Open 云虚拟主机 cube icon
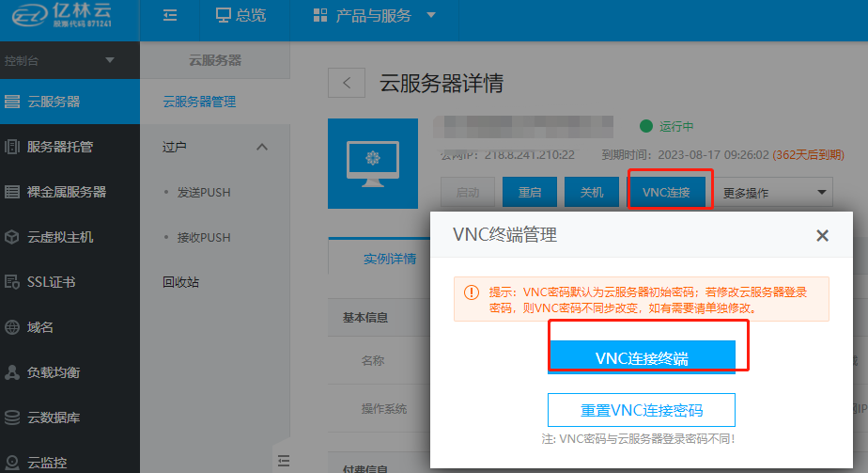The width and height of the screenshot is (868, 473). (12, 237)
